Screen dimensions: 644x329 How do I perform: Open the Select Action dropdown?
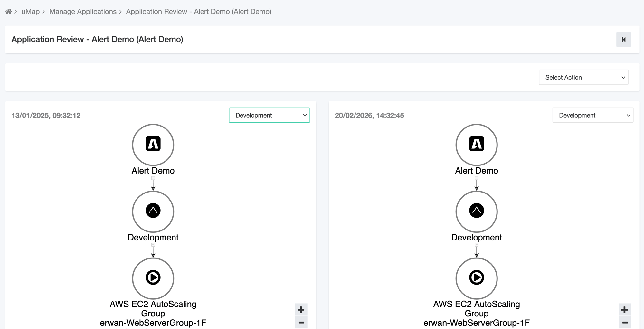point(583,77)
